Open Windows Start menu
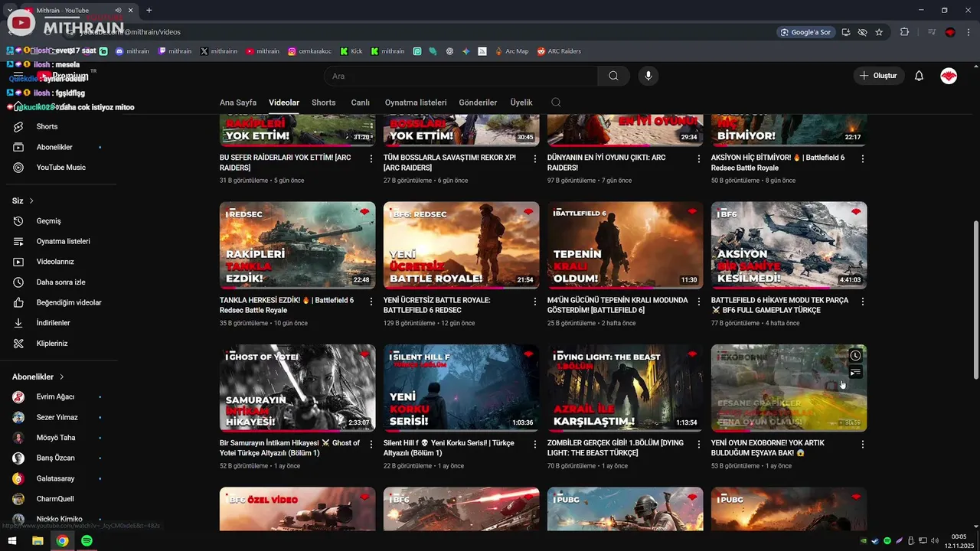Screen dimensions: 980x551 click(12, 541)
